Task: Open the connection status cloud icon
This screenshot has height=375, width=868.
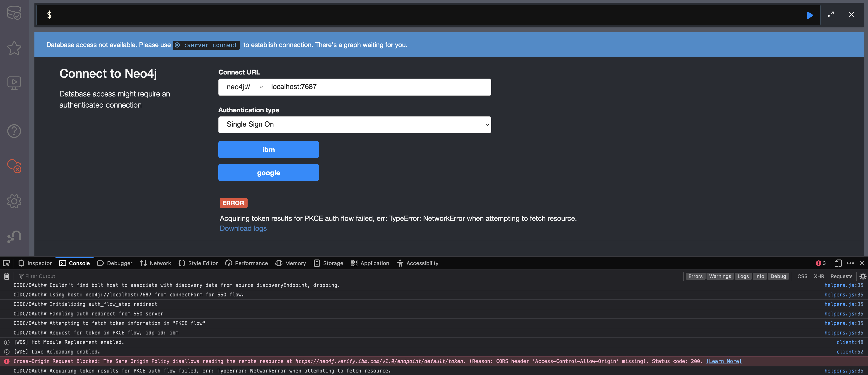Action: pos(14,166)
